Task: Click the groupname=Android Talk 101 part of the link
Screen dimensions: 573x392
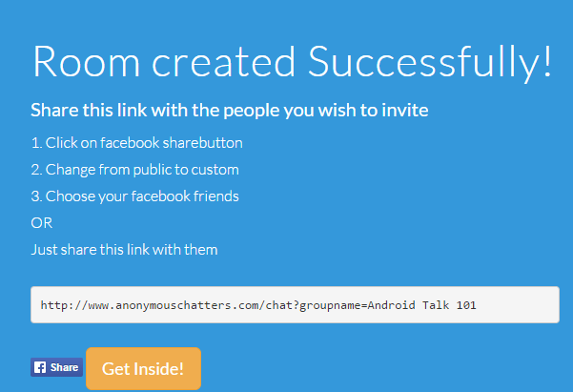Action: coord(388,305)
